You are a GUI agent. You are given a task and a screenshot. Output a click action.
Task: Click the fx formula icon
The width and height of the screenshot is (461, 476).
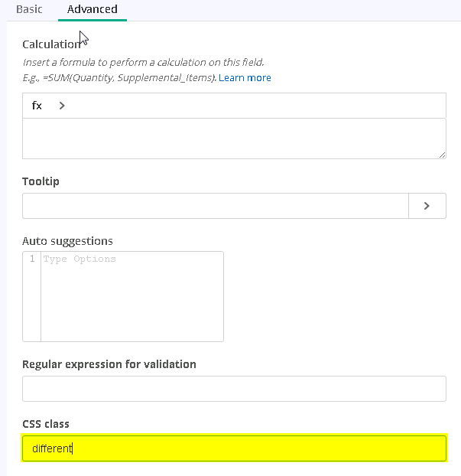(37, 106)
